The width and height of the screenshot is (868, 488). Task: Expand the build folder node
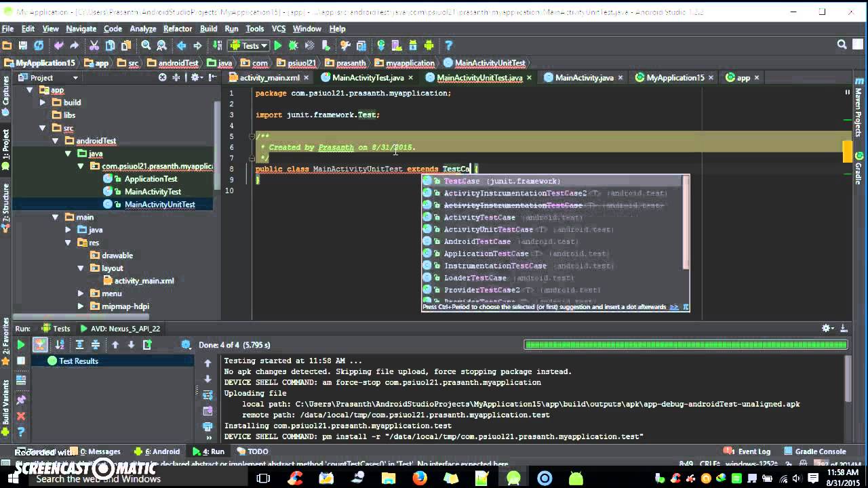pos(43,102)
